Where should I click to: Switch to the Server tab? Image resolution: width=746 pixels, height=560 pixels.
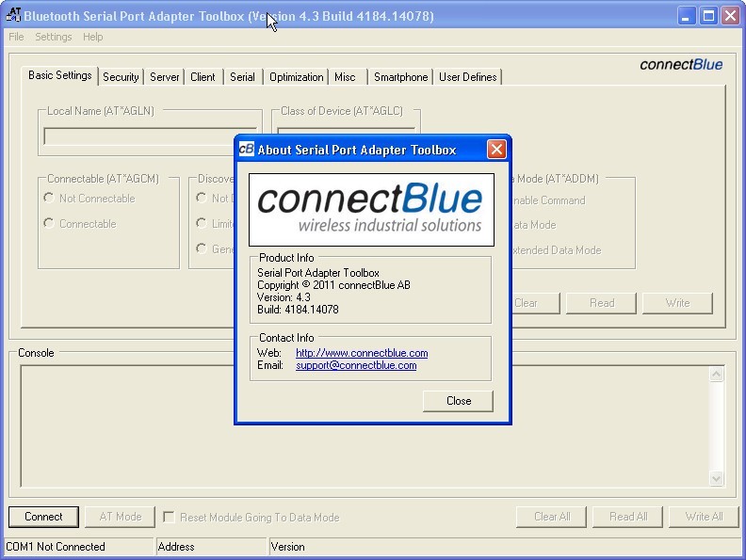(x=164, y=77)
